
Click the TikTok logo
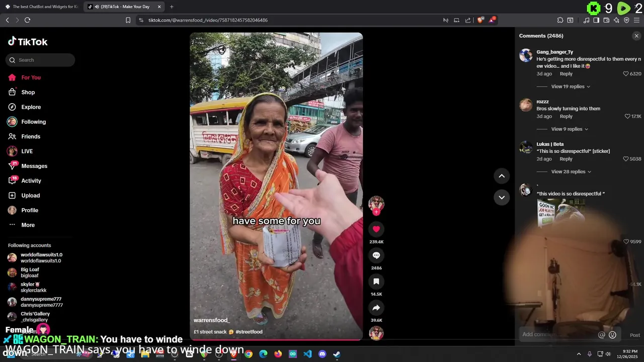[28, 42]
